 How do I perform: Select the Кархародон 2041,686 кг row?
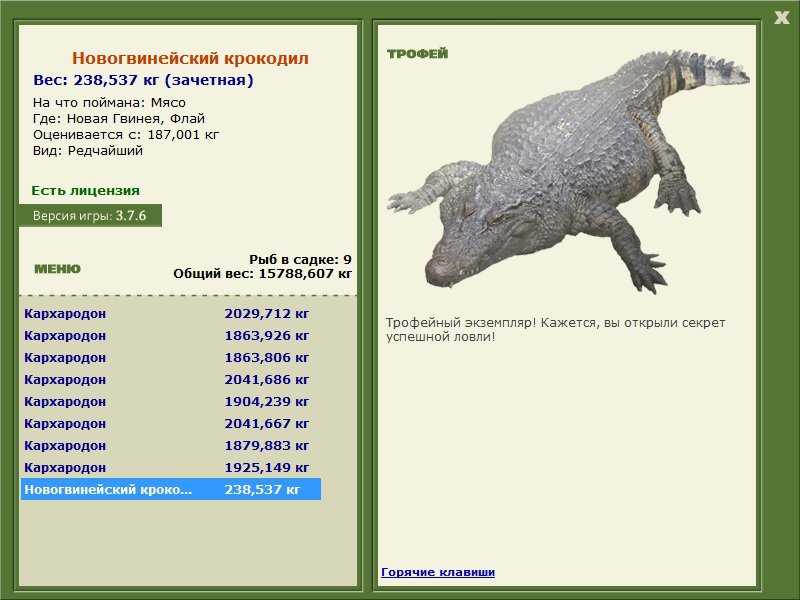click(171, 380)
